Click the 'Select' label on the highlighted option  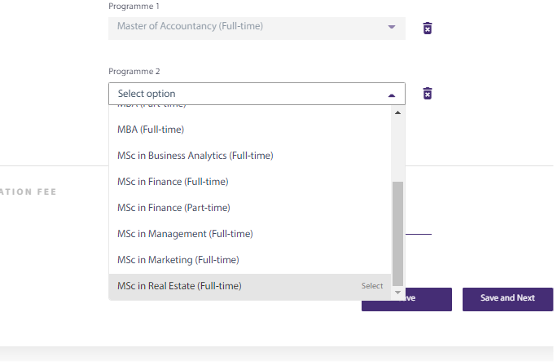tap(372, 286)
